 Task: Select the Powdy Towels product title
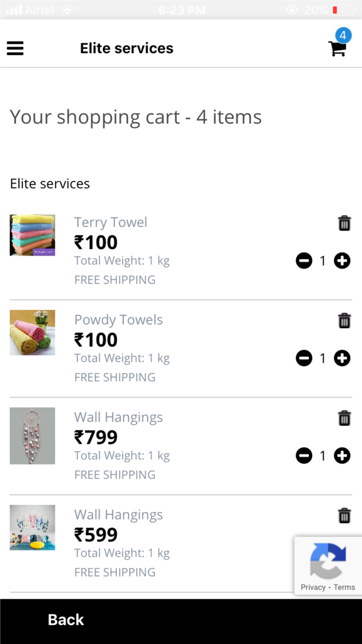click(x=118, y=320)
